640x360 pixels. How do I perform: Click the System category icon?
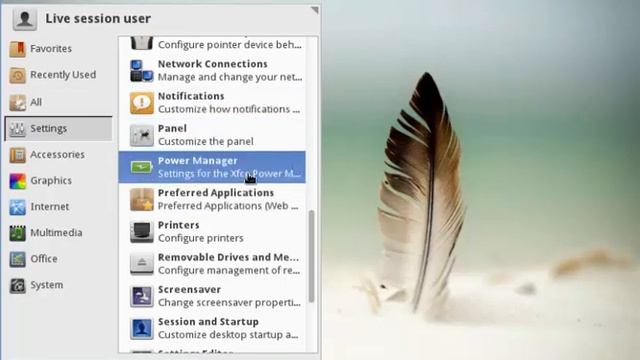coord(18,285)
